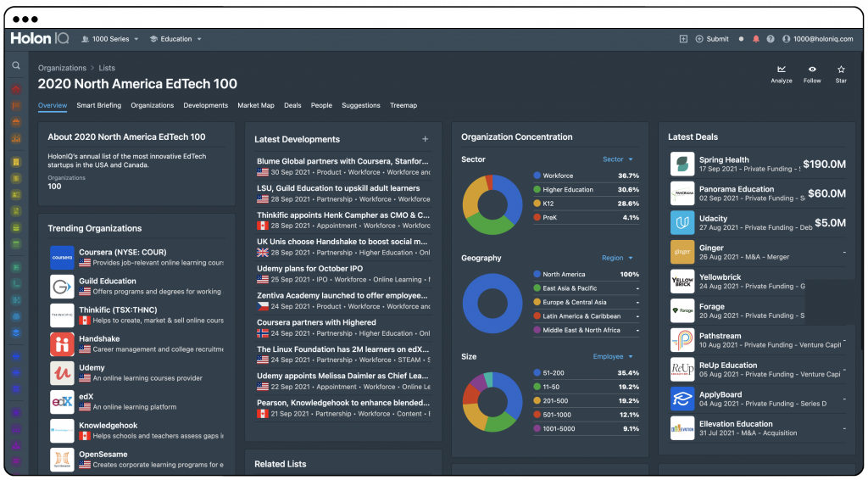
Task: Open the Region chart dropdown
Action: coord(617,258)
